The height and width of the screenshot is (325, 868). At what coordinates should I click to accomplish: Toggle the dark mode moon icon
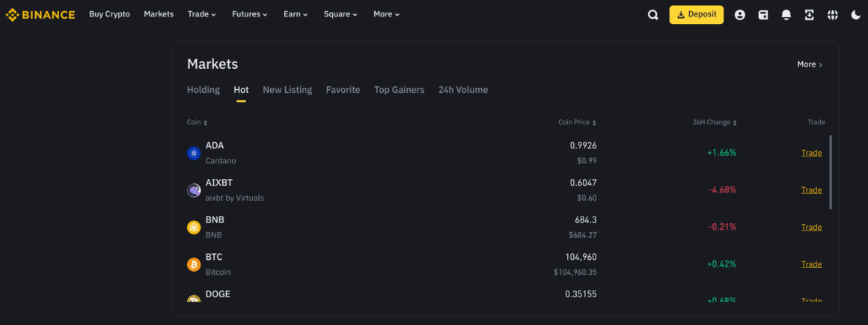point(856,15)
